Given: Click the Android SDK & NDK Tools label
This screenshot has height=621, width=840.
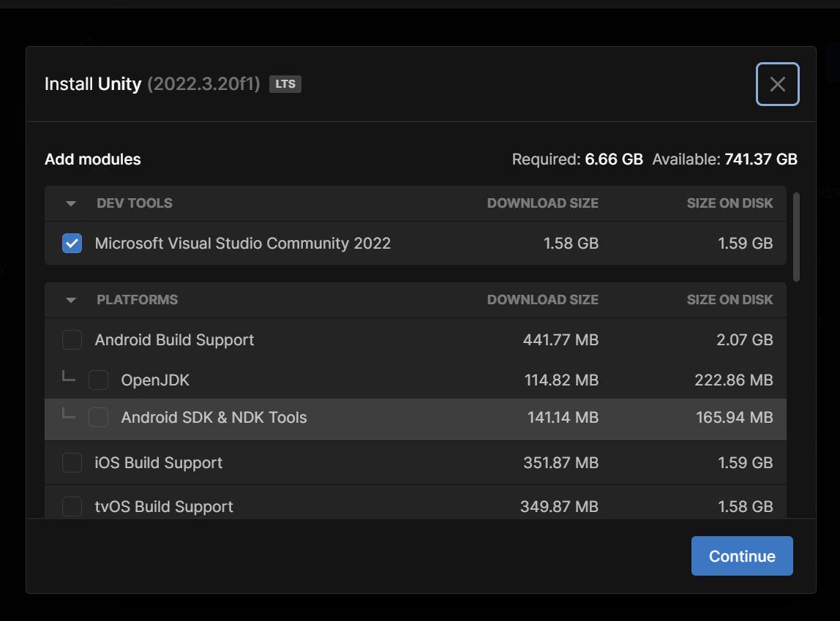Looking at the screenshot, I should pyautogui.click(x=214, y=418).
